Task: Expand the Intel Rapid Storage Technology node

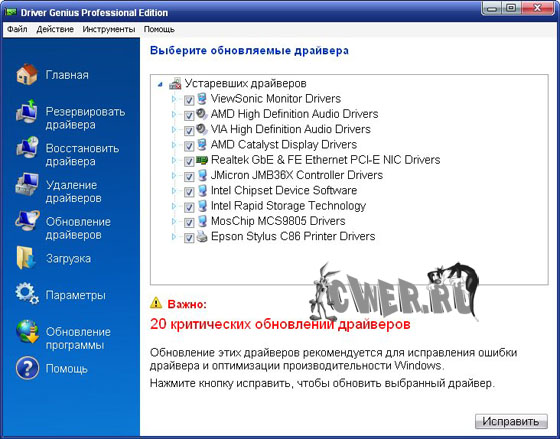Action: point(174,206)
